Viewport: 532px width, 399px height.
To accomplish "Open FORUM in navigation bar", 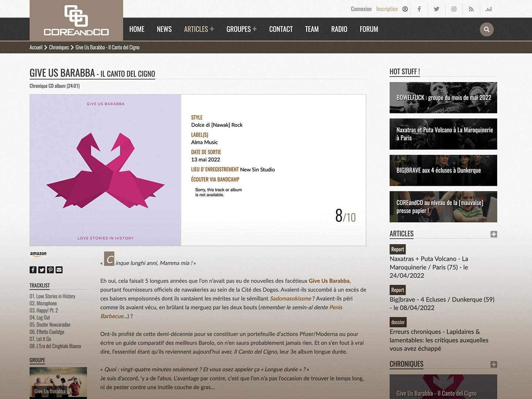I will (369, 29).
